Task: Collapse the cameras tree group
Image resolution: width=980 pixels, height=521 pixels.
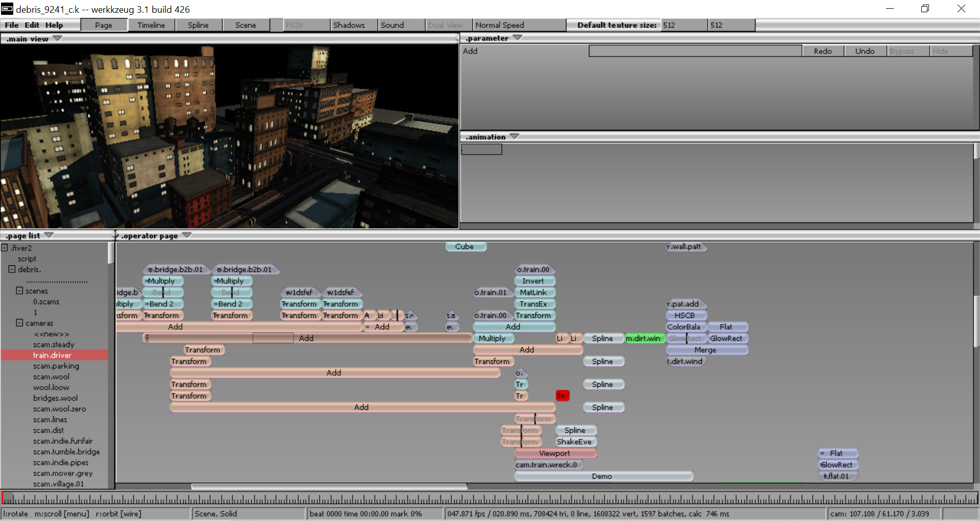Action: pyautogui.click(x=19, y=323)
